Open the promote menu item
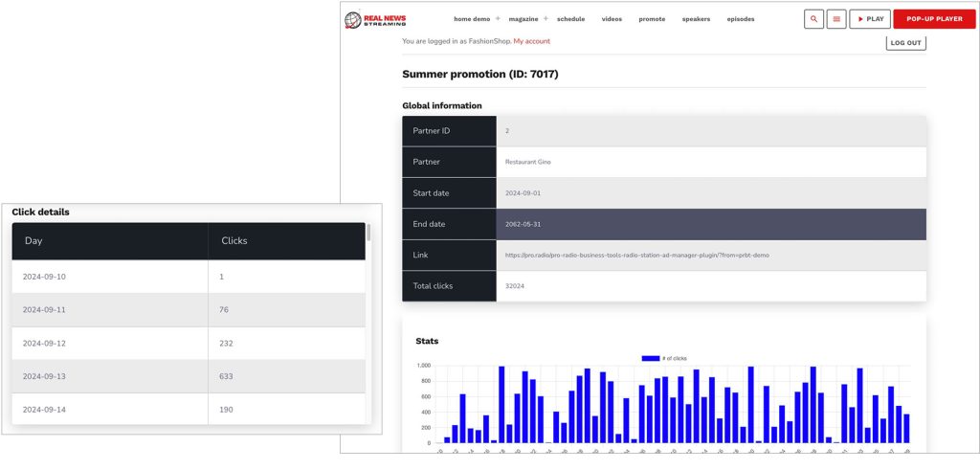Viewport: 980px width, 470px height. pos(652,19)
